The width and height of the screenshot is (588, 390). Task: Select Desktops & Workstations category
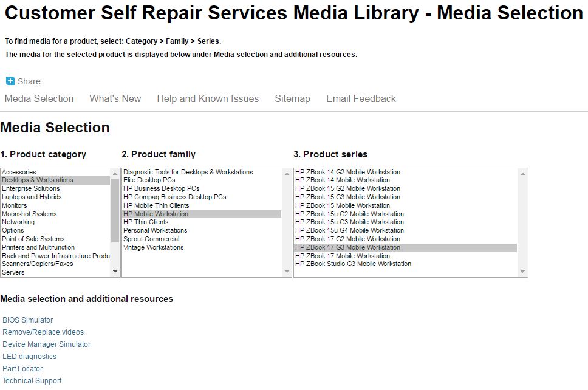[x=55, y=180]
